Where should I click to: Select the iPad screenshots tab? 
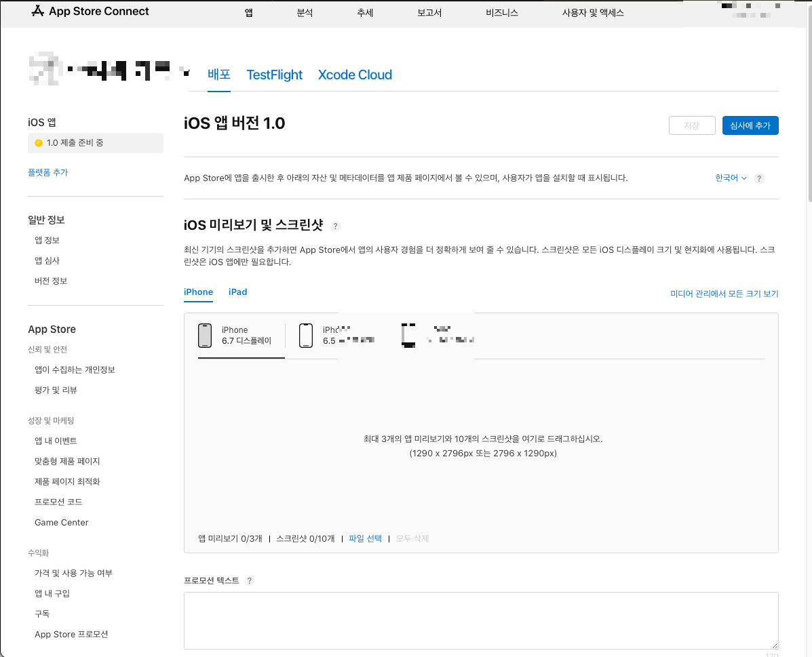coord(237,292)
